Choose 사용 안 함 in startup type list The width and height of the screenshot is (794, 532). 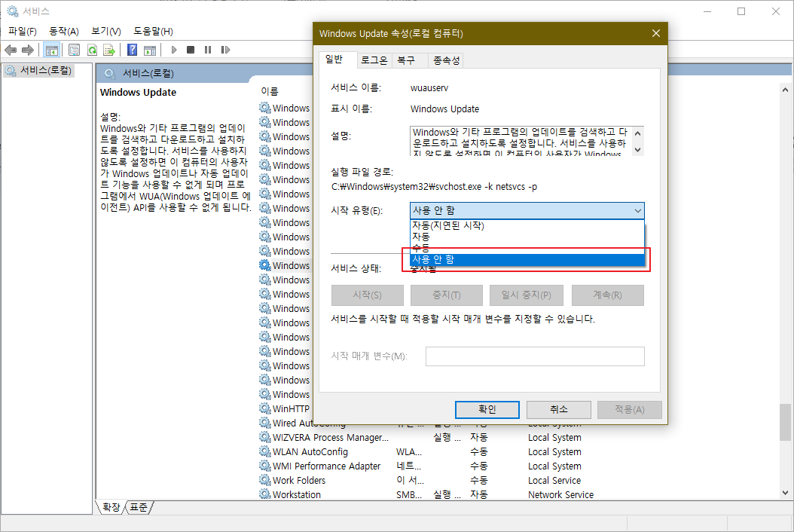[527, 259]
